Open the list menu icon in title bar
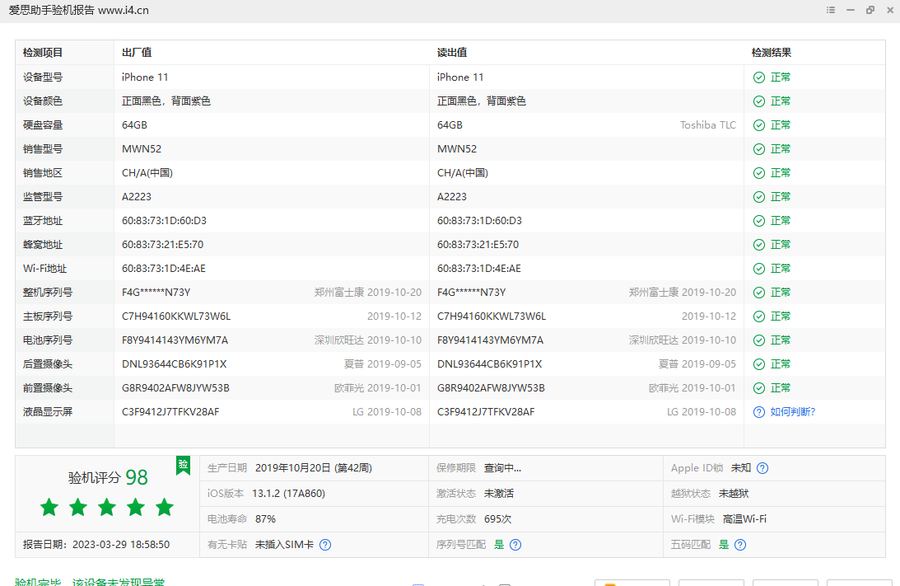Viewport: 900px width, 586px height. (831, 10)
